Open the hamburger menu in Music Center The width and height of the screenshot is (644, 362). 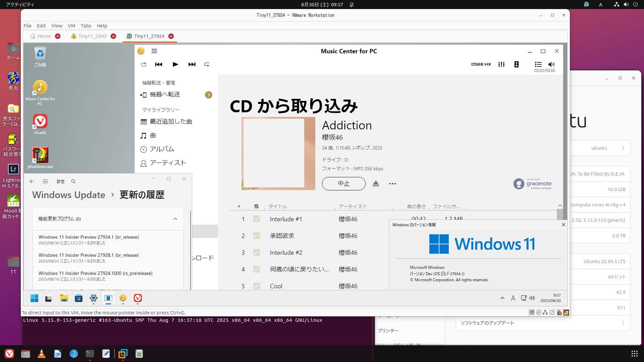[x=154, y=51]
